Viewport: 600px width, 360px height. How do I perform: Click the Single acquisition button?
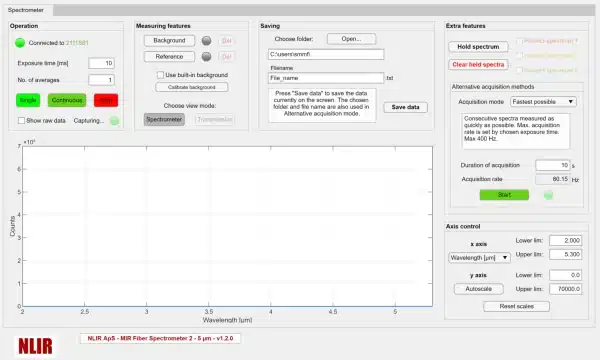(x=28, y=100)
